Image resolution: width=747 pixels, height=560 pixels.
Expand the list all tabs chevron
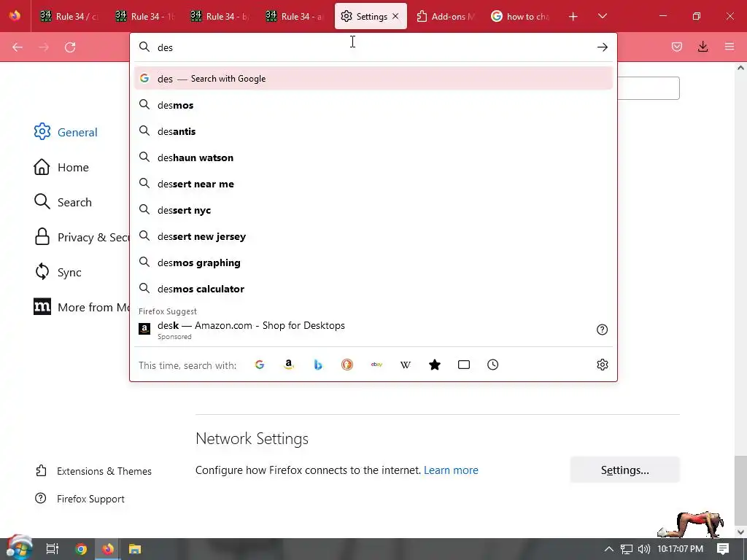602,16
